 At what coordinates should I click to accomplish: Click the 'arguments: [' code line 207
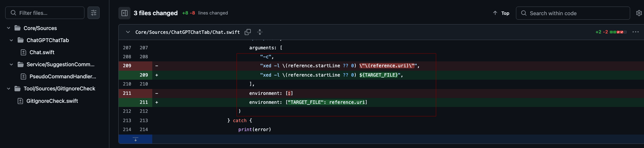click(x=266, y=48)
